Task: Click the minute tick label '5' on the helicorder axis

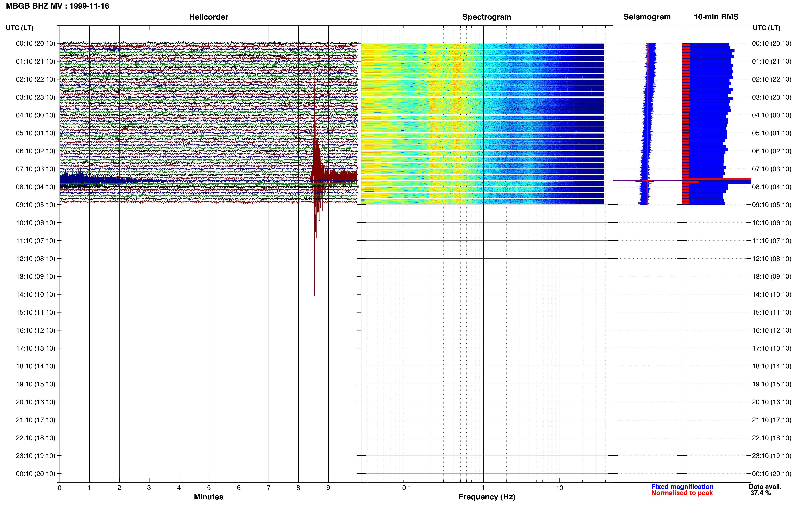Action: pos(209,487)
